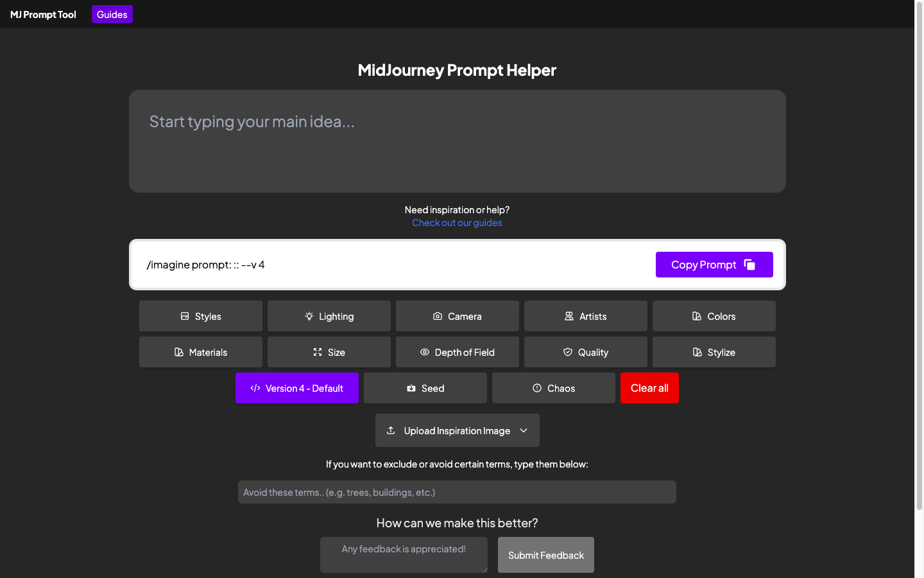Open the Lighting options
Viewport: 924px width, 578px height.
pyautogui.click(x=329, y=316)
